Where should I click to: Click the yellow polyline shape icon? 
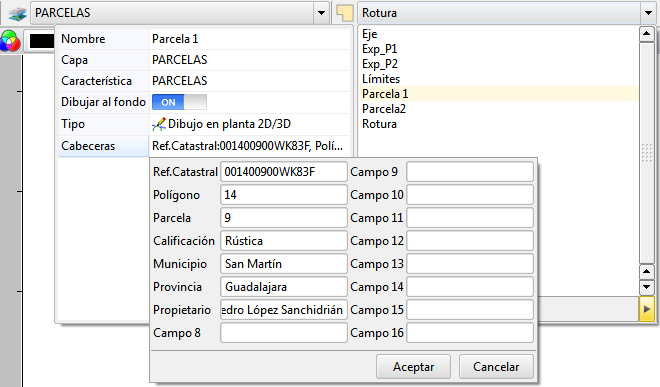[x=344, y=13]
